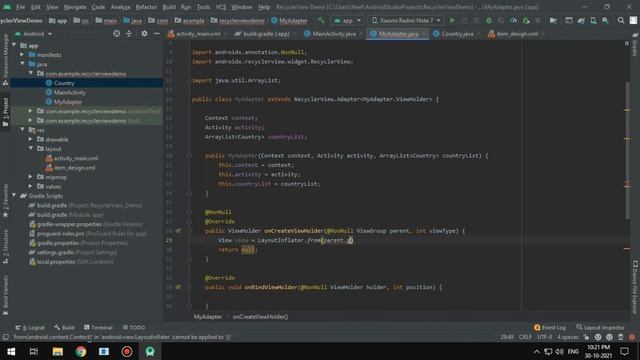Open the TODO tool window button
The width and height of the screenshot is (640, 360).
point(133,327)
